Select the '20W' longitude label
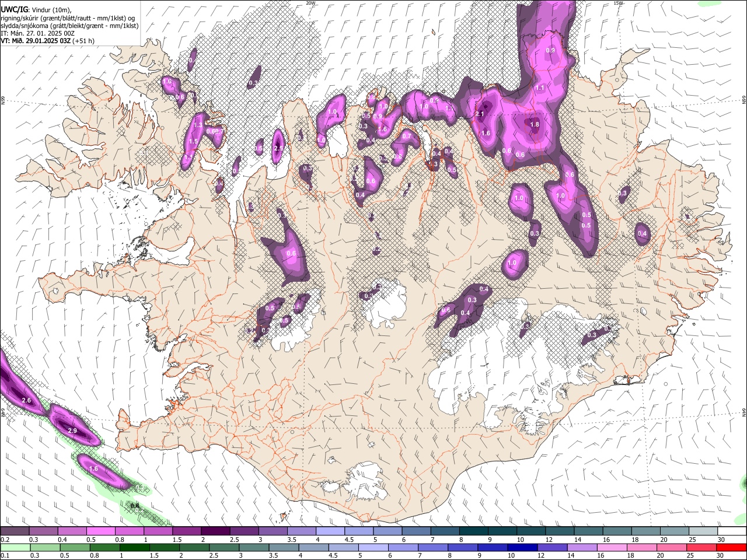This screenshot has width=747, height=560. (310, 3)
